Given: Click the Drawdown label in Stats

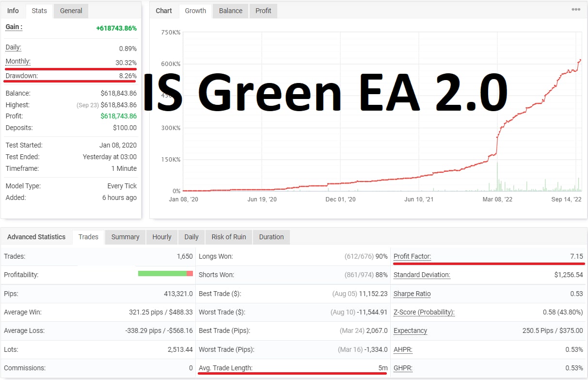Looking at the screenshot, I should [21, 76].
